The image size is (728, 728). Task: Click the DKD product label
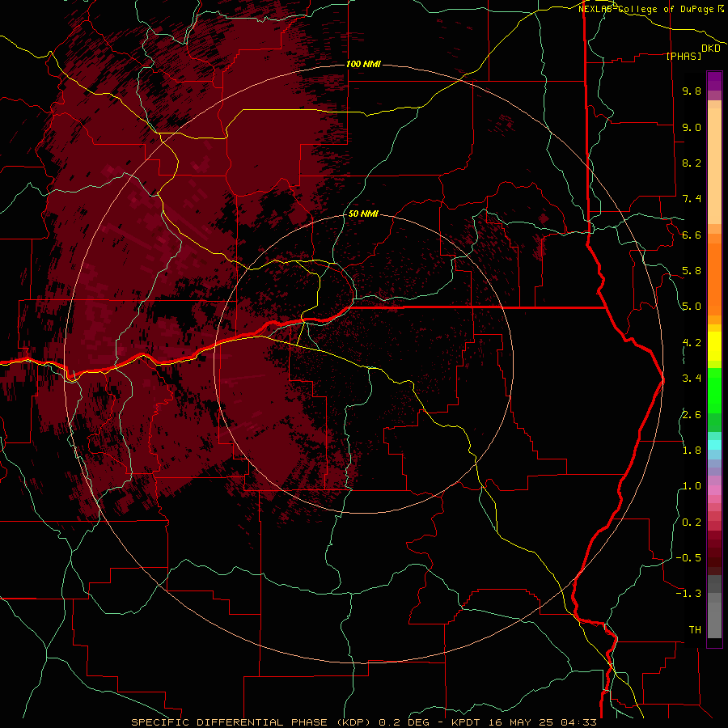[x=710, y=49]
